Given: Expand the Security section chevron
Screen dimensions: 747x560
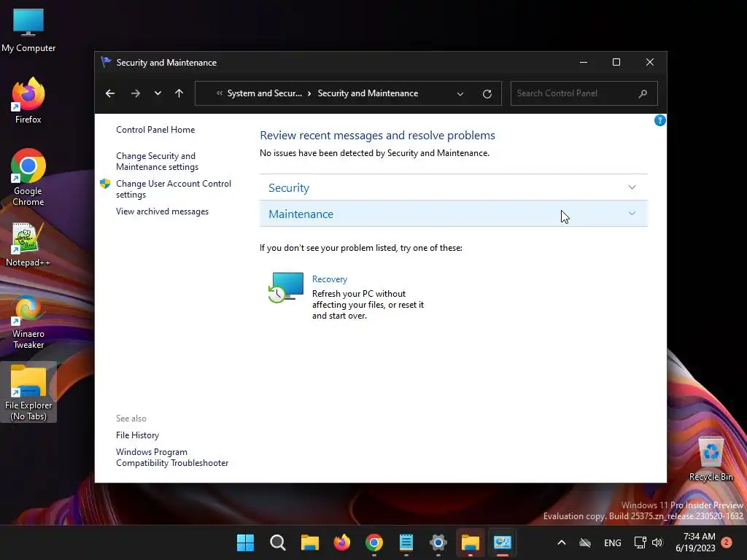Looking at the screenshot, I should [x=632, y=187].
